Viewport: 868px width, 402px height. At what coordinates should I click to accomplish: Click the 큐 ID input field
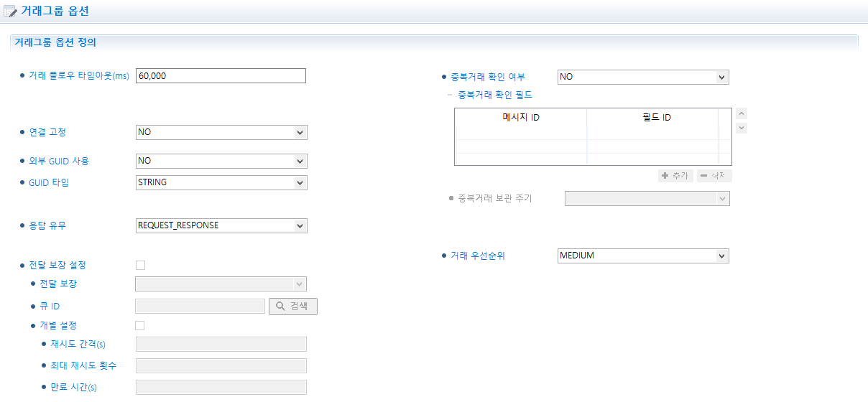point(200,307)
